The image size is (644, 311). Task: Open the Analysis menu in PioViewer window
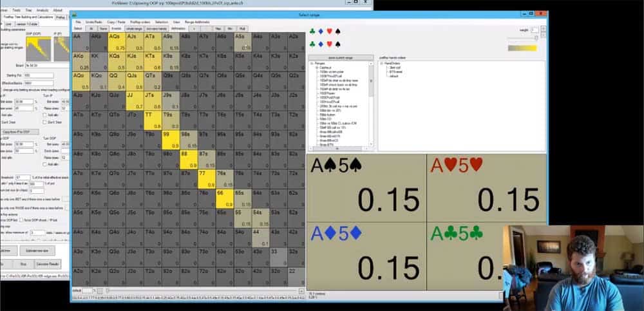coord(43,10)
